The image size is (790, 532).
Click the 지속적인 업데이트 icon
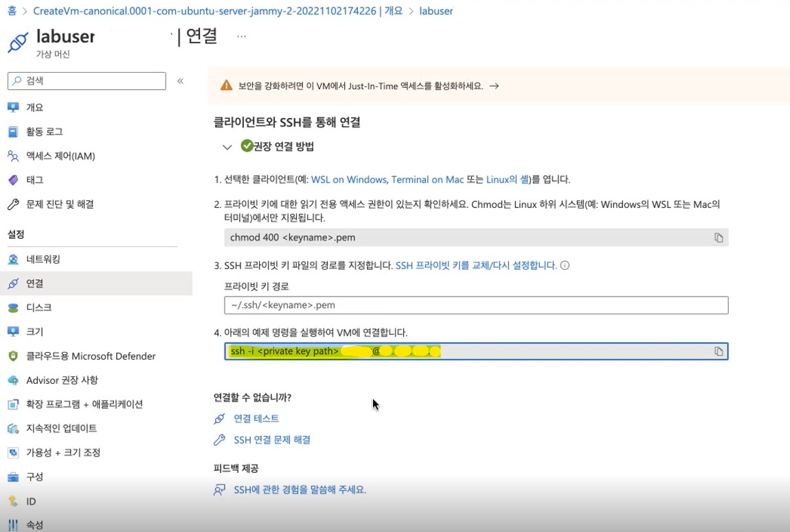[13, 429]
